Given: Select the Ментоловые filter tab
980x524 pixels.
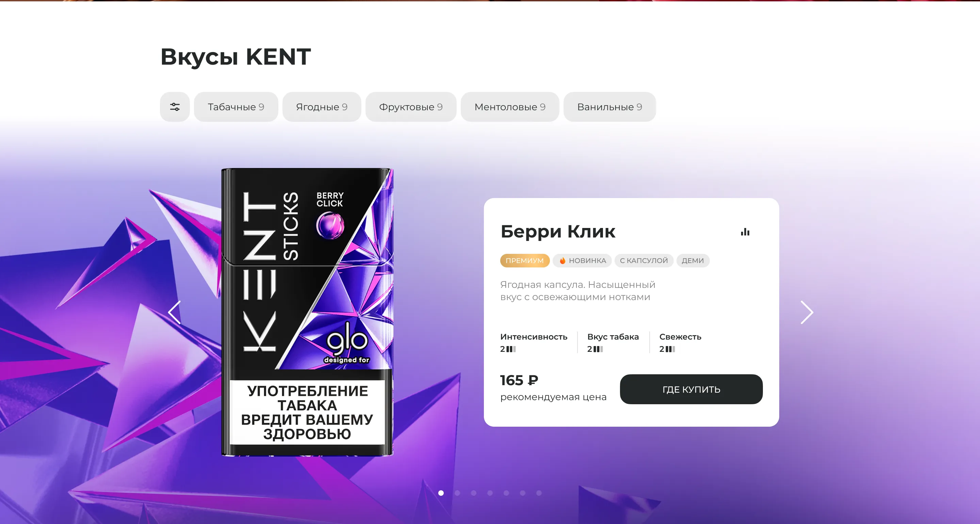Looking at the screenshot, I should (x=509, y=107).
